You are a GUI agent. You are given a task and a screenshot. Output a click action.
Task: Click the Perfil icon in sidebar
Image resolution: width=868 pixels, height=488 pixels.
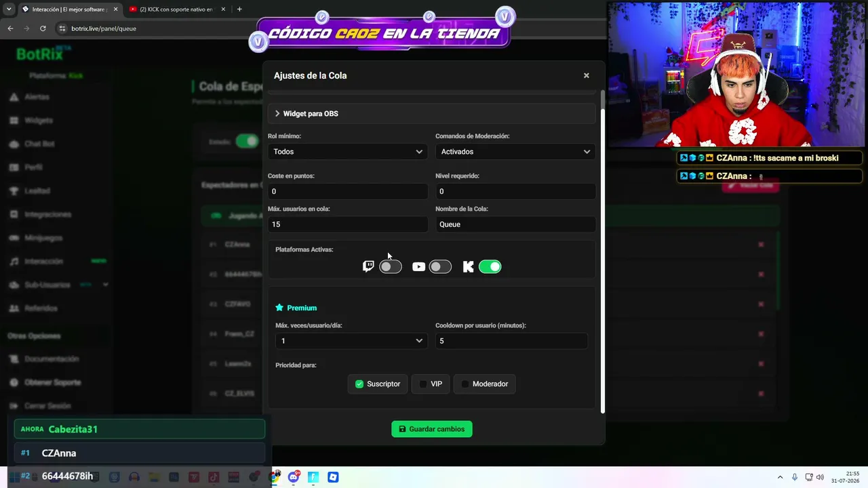(14, 167)
